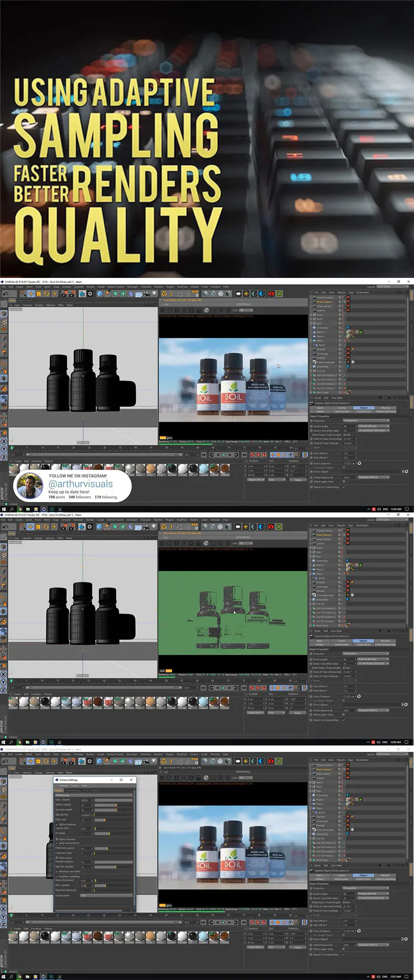The height and width of the screenshot is (980, 414).
Task: Open Live Viewer settings gear in the bottom screenshot
Action: tap(191, 778)
